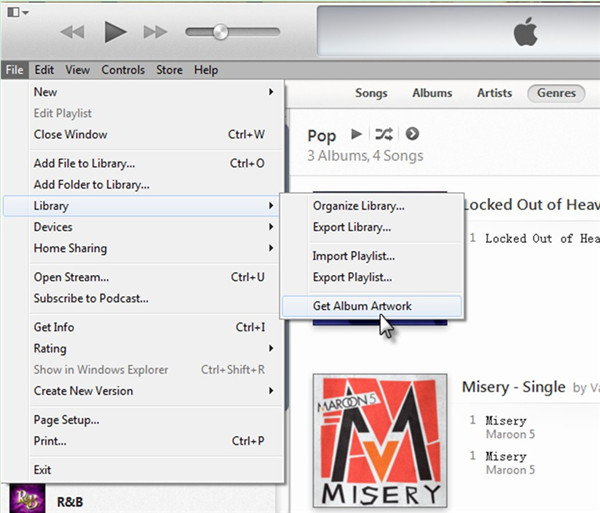600x513 pixels.
Task: Open the File menu
Action: point(15,70)
